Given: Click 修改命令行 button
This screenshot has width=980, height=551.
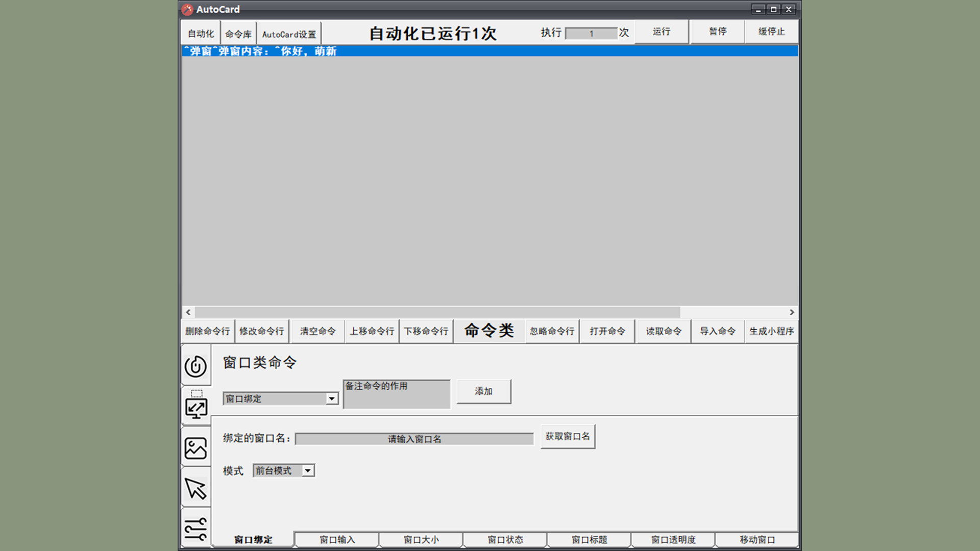Looking at the screenshot, I should tap(262, 331).
